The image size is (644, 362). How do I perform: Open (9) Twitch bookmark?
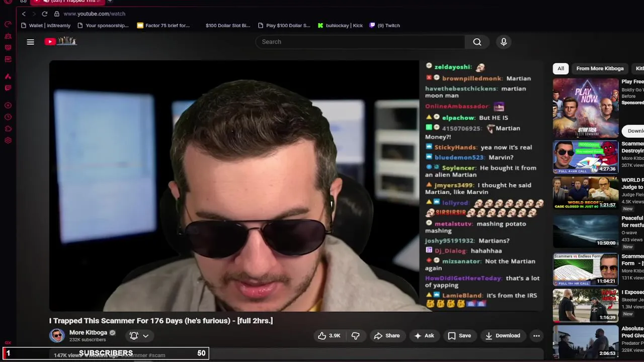pyautogui.click(x=384, y=25)
